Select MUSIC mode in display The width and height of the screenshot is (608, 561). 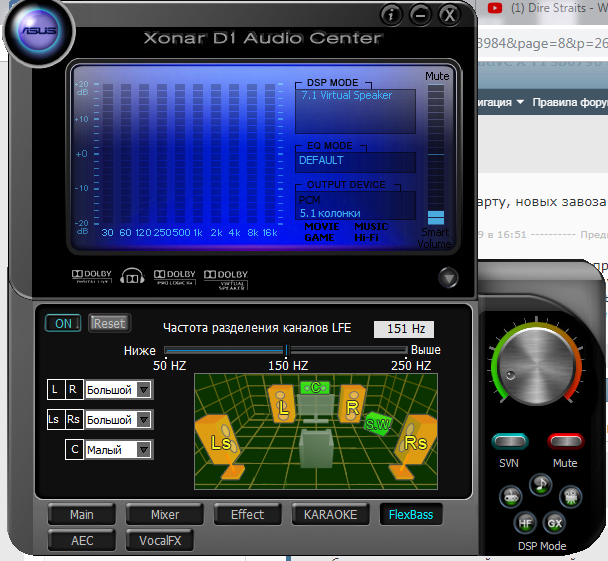click(371, 226)
